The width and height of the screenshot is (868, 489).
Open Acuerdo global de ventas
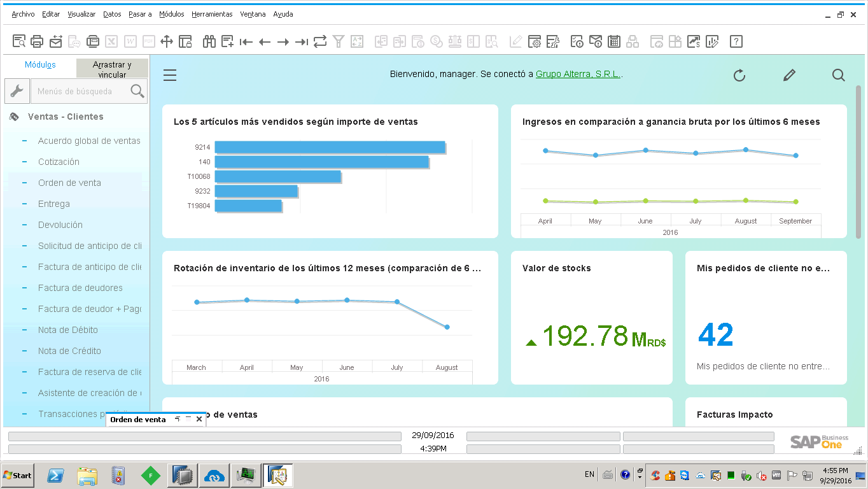pyautogui.click(x=89, y=141)
